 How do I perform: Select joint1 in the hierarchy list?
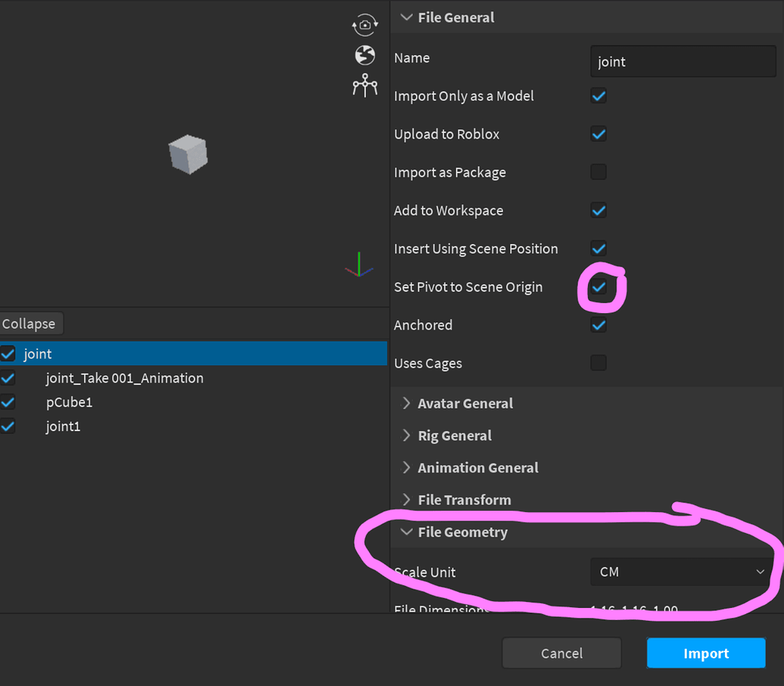point(64,426)
